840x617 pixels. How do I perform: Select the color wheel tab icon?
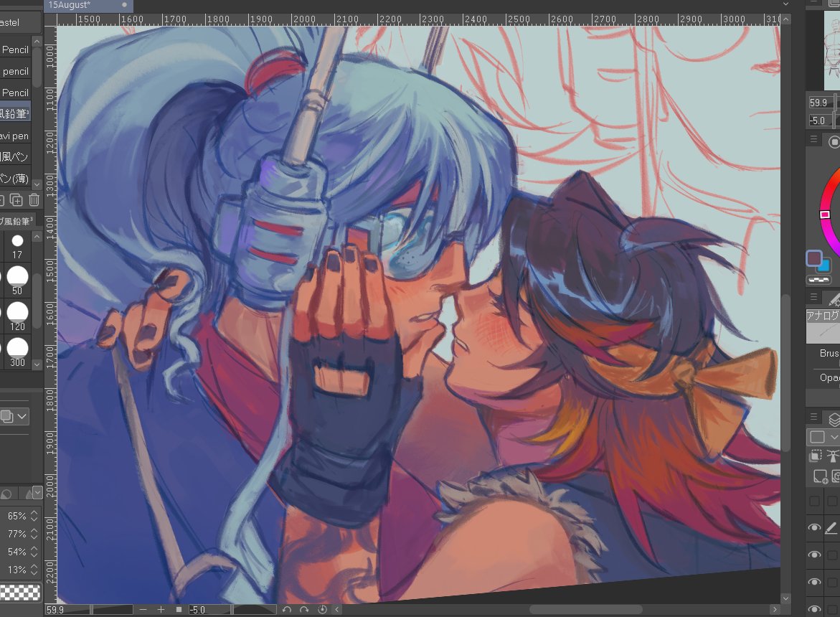834,141
